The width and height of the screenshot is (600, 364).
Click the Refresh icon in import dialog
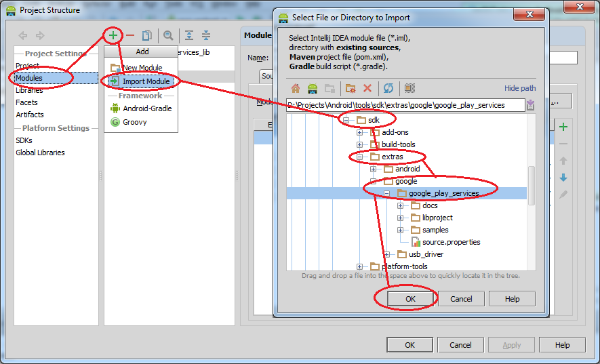click(x=388, y=88)
